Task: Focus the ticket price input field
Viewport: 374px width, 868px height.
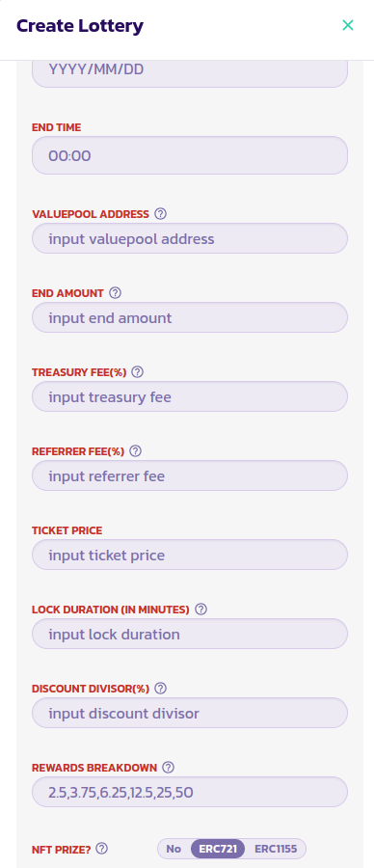Action: click(x=190, y=555)
